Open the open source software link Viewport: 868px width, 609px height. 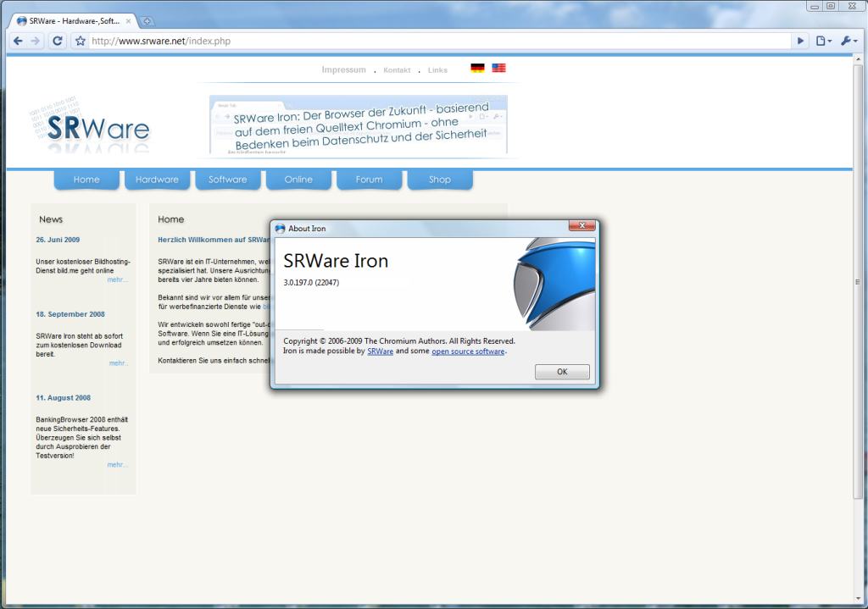468,352
